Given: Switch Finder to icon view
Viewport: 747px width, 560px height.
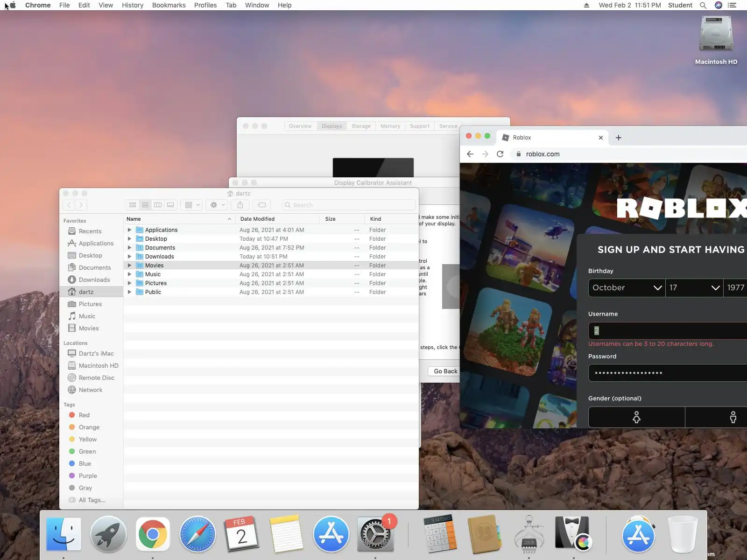Looking at the screenshot, I should click(133, 205).
